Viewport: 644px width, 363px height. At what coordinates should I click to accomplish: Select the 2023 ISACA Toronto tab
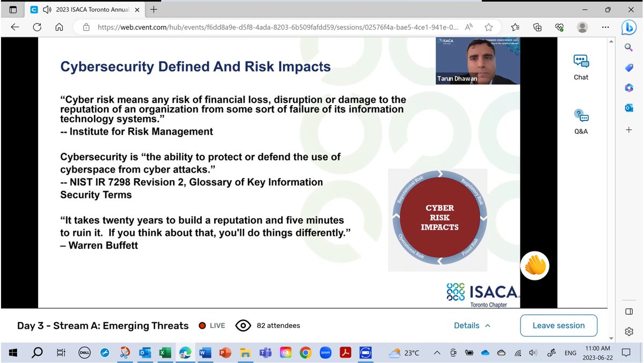[x=84, y=9]
